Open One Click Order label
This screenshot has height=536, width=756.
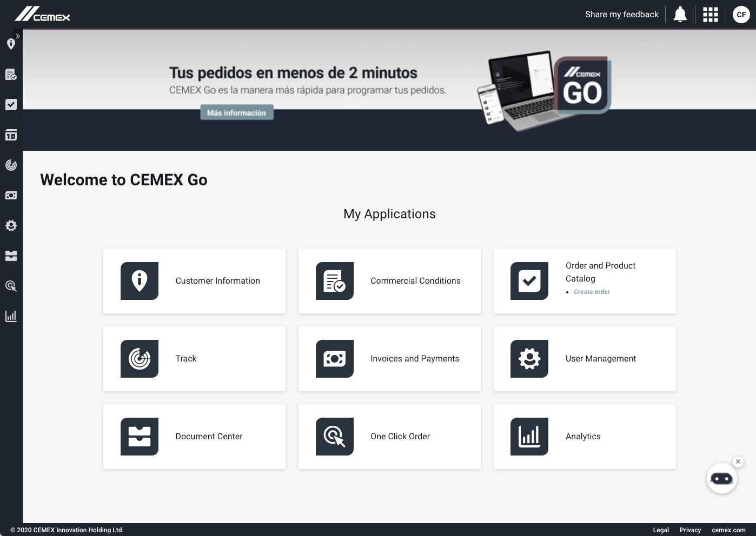coord(400,437)
